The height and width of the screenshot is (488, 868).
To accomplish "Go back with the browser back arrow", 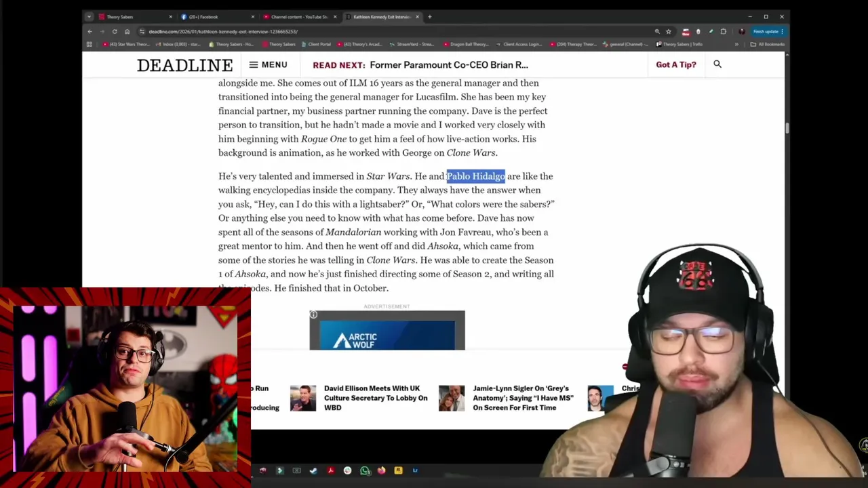I will tap(90, 31).
